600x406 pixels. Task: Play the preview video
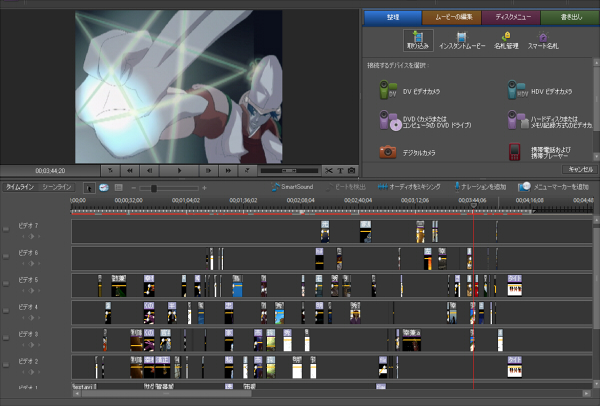[179, 171]
